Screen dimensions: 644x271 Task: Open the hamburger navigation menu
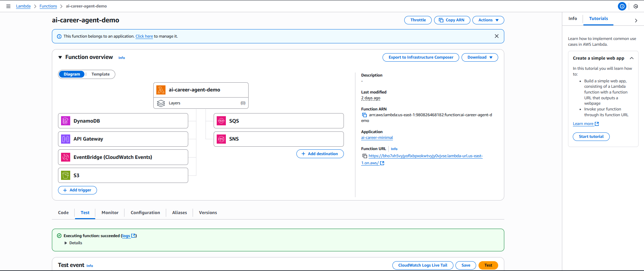click(8, 6)
